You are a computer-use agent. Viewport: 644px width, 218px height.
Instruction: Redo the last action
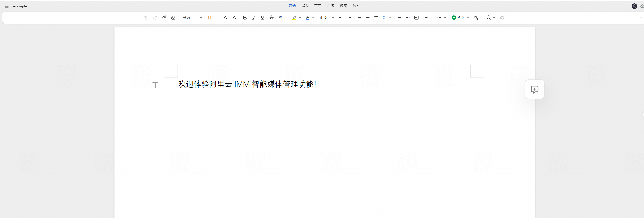pos(155,18)
